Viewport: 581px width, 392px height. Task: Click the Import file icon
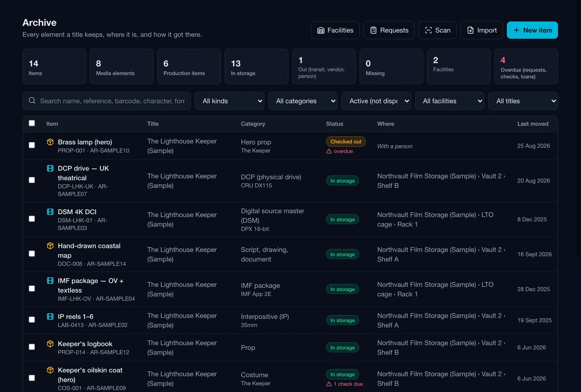471,30
